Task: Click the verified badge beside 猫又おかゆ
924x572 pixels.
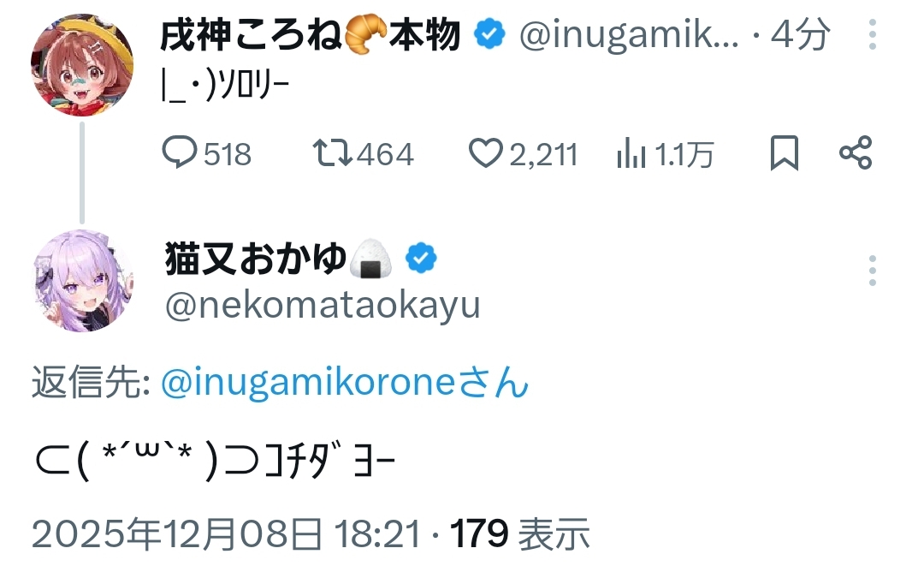Action: [x=421, y=259]
